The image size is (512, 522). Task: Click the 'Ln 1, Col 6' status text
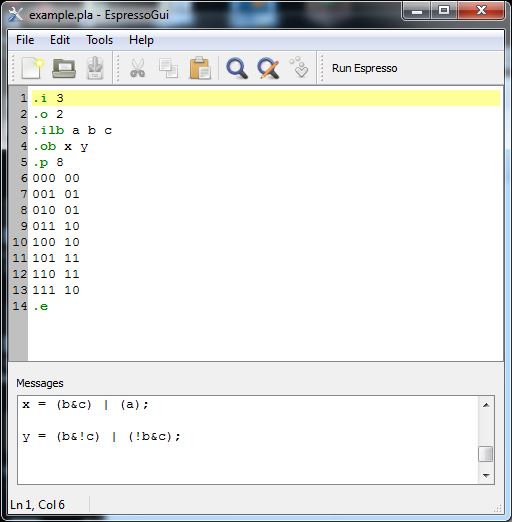coord(37,505)
